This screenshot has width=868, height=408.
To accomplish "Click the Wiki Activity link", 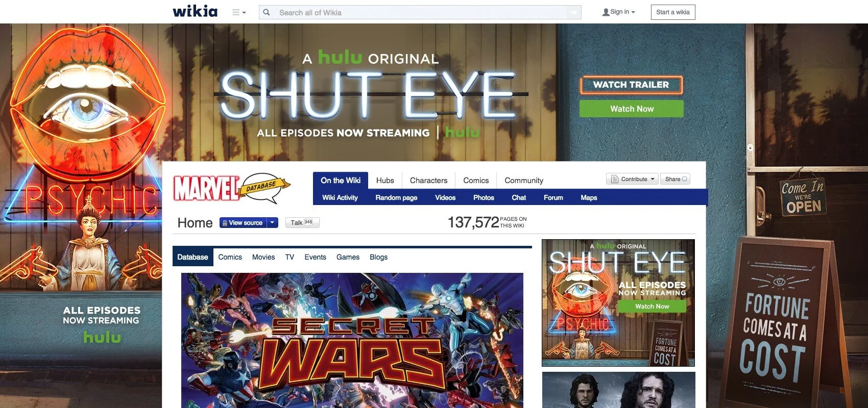I will (x=340, y=197).
